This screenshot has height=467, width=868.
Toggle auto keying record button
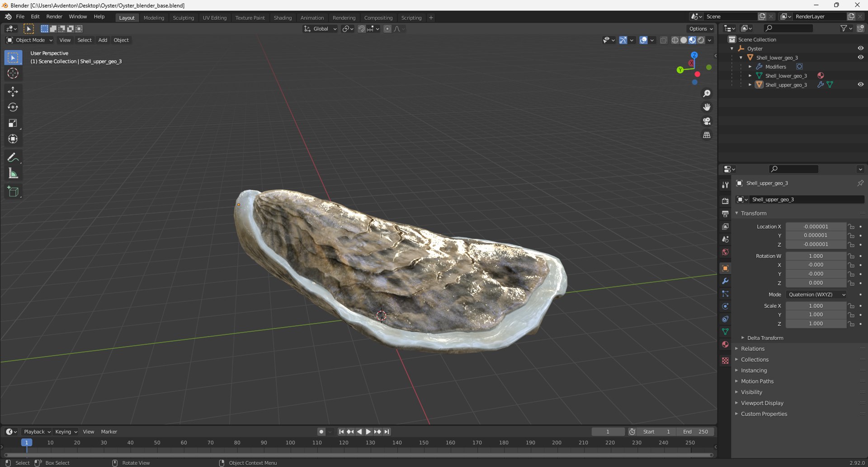coord(321,432)
